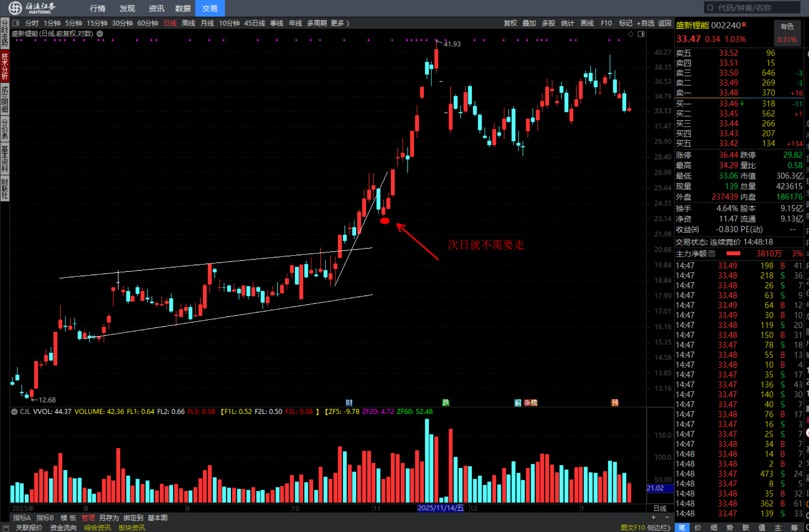Click the 图文F10 link
Viewport: 809px width, 532px height.
[x=632, y=528]
